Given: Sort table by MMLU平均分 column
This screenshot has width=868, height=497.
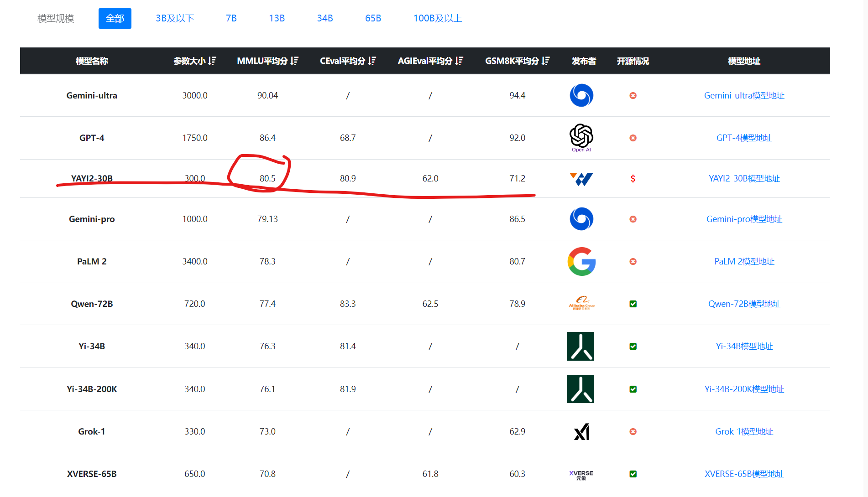Looking at the screenshot, I should click(x=294, y=61).
